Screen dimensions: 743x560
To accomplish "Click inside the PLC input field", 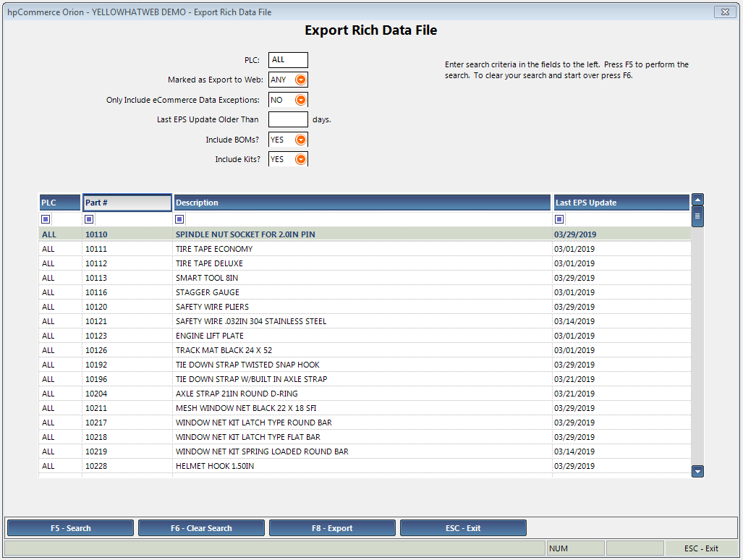I will pyautogui.click(x=287, y=60).
